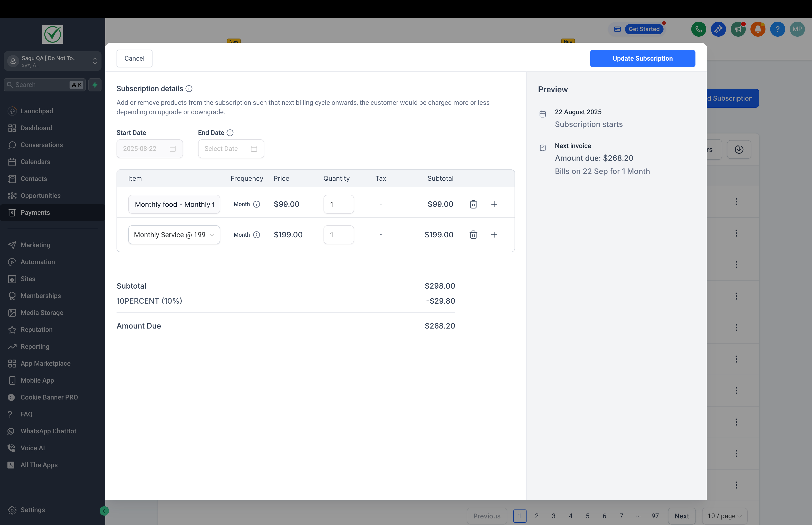Change the 10 per page setting
812x525 pixels.
(724, 516)
